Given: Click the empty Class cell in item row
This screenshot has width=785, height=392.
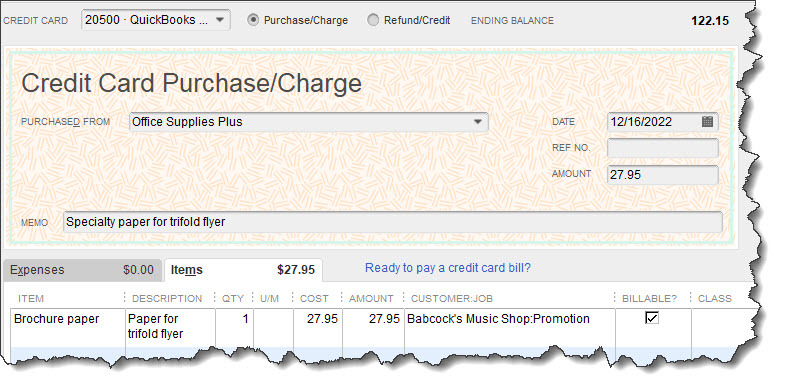Looking at the screenshot, I should [721, 327].
